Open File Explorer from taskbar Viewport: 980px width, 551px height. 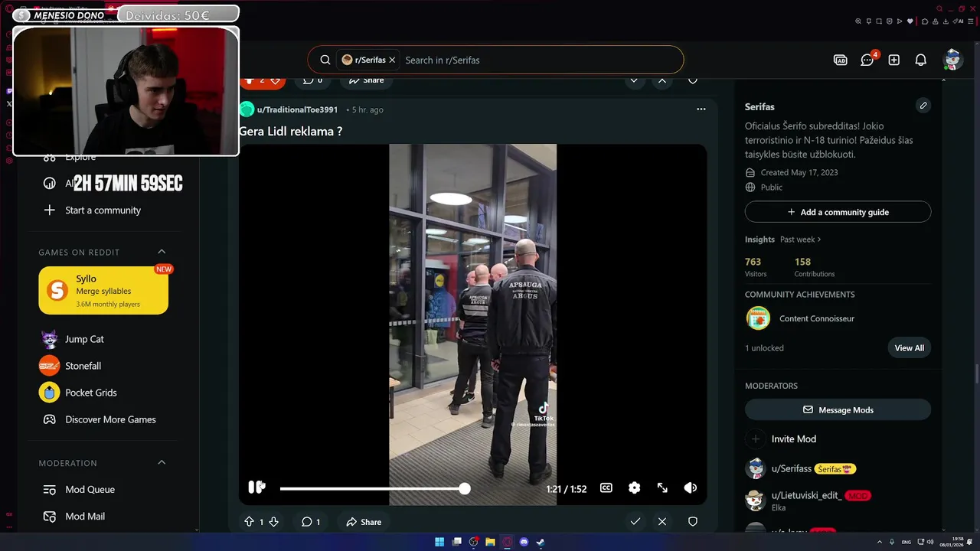click(490, 542)
